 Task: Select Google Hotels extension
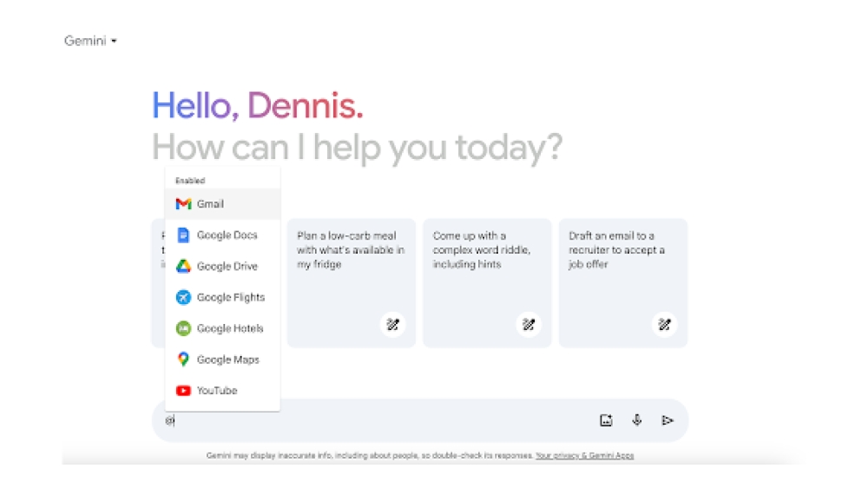coord(222,328)
